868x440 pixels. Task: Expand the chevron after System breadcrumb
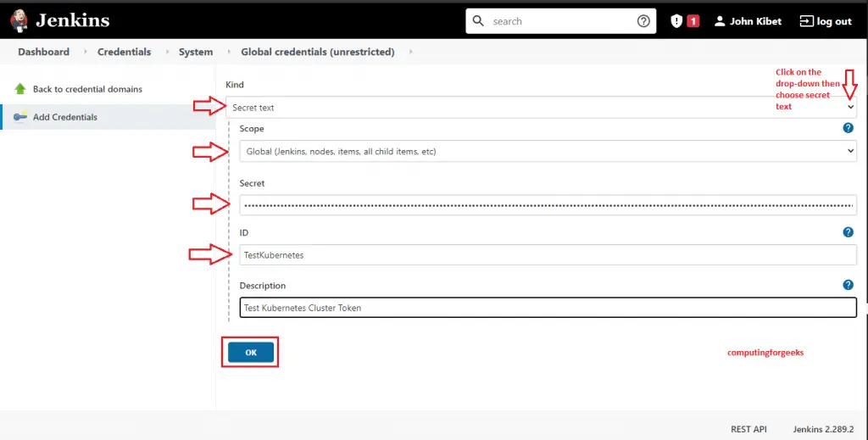(x=229, y=52)
